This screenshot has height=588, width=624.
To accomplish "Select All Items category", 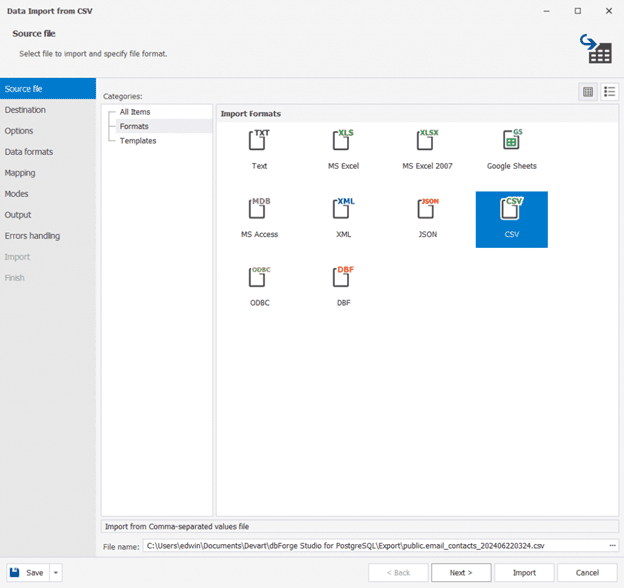I will tap(135, 112).
